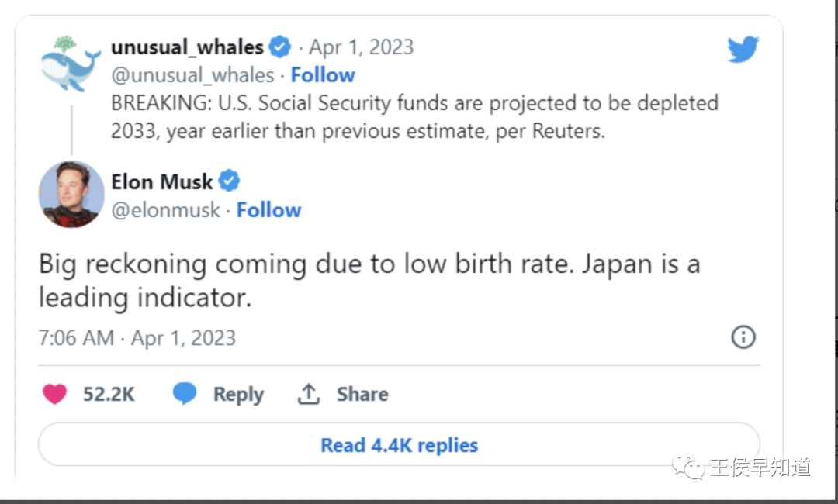Click Elon Musk's verified checkmark badge

point(229,181)
